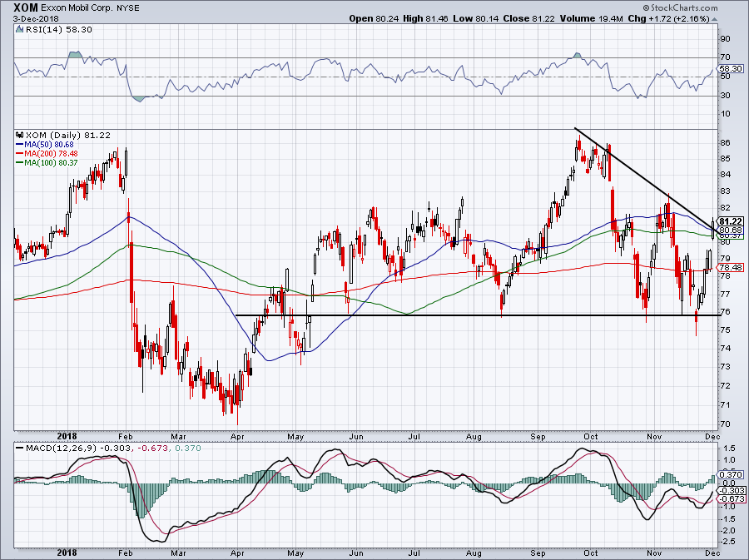749x560 pixels.
Task: Click the MA(100) green line swatch
Action: pos(20,163)
